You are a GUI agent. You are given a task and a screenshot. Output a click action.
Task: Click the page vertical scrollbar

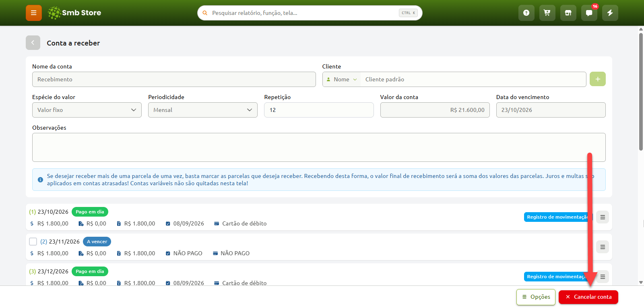coord(641,92)
